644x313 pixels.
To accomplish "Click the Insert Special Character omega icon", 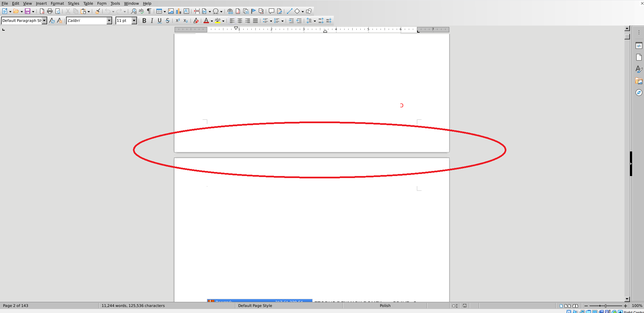I will coord(216,11).
